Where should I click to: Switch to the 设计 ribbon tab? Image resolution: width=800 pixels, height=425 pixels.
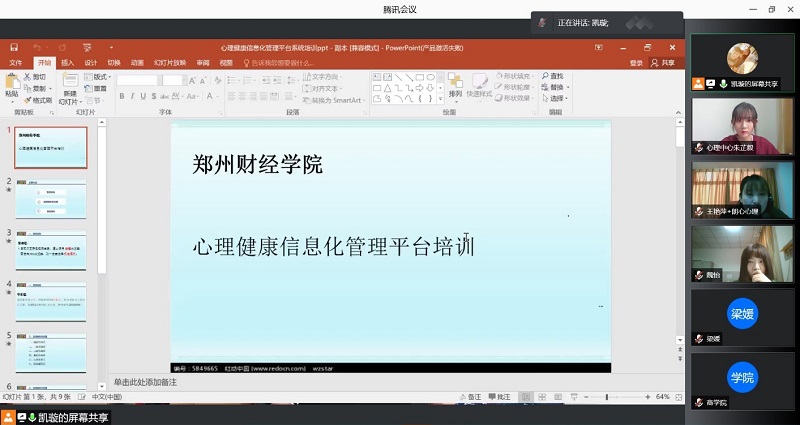point(91,63)
